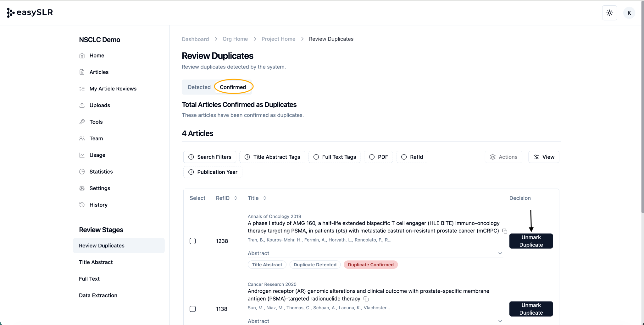The height and width of the screenshot is (325, 644).
Task: Click the easySLR logo icon
Action: 11,13
